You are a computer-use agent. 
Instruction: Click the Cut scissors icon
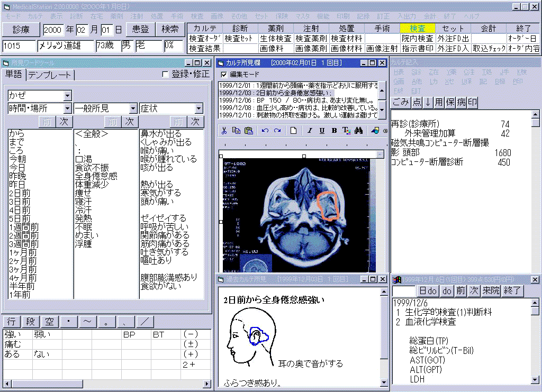click(224, 131)
